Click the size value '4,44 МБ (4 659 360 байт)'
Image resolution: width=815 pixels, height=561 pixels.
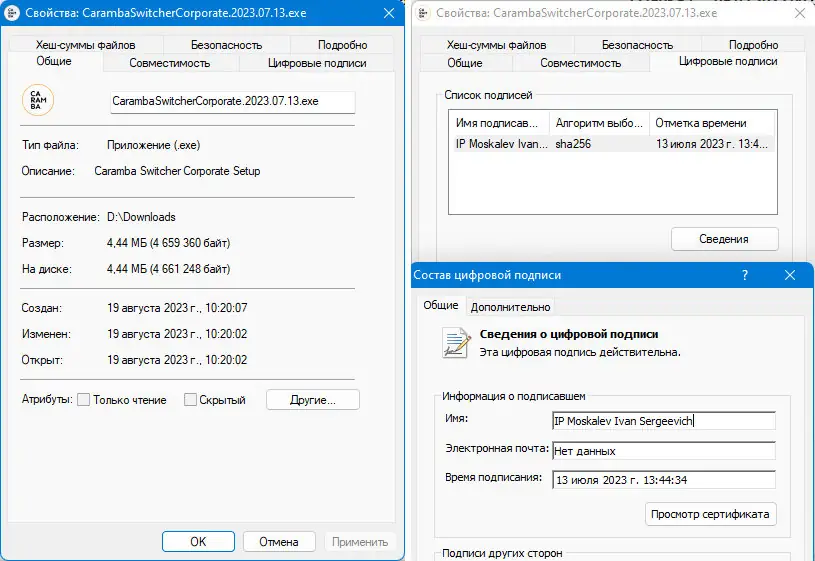[168, 243]
